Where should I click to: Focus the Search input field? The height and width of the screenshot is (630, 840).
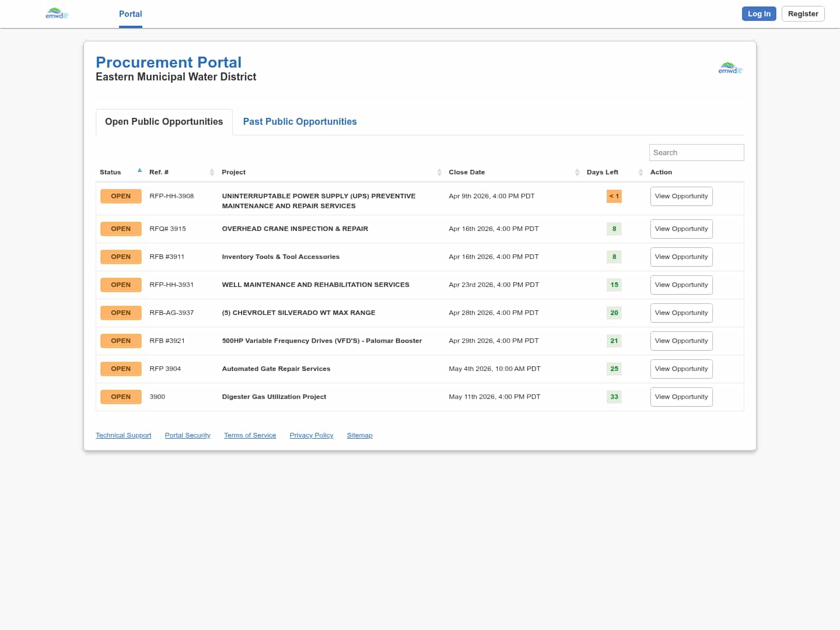pyautogui.click(x=696, y=153)
